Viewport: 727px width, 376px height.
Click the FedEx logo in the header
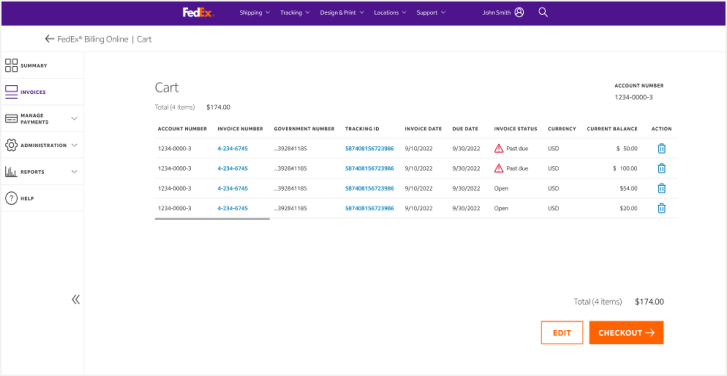click(198, 13)
